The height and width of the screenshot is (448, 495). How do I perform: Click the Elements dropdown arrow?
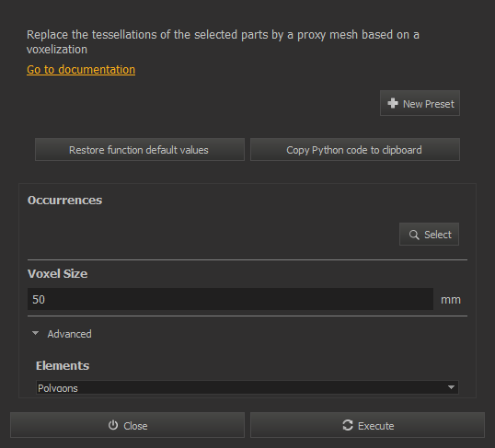click(451, 387)
